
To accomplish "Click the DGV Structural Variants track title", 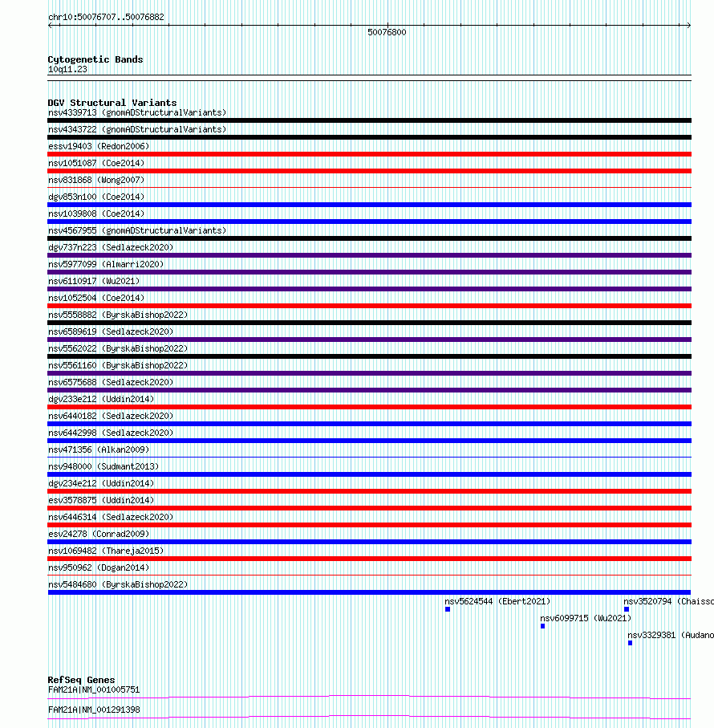I will (x=112, y=103).
